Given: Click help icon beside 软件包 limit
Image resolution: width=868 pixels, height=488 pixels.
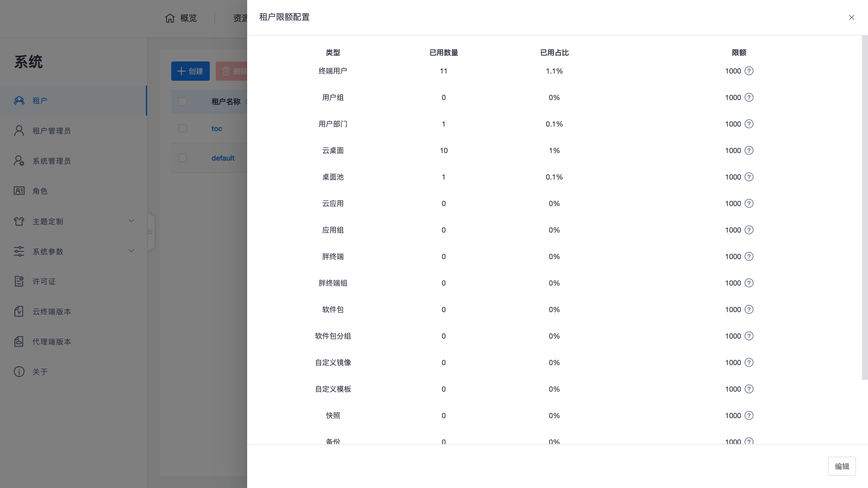Looking at the screenshot, I should coord(749,309).
